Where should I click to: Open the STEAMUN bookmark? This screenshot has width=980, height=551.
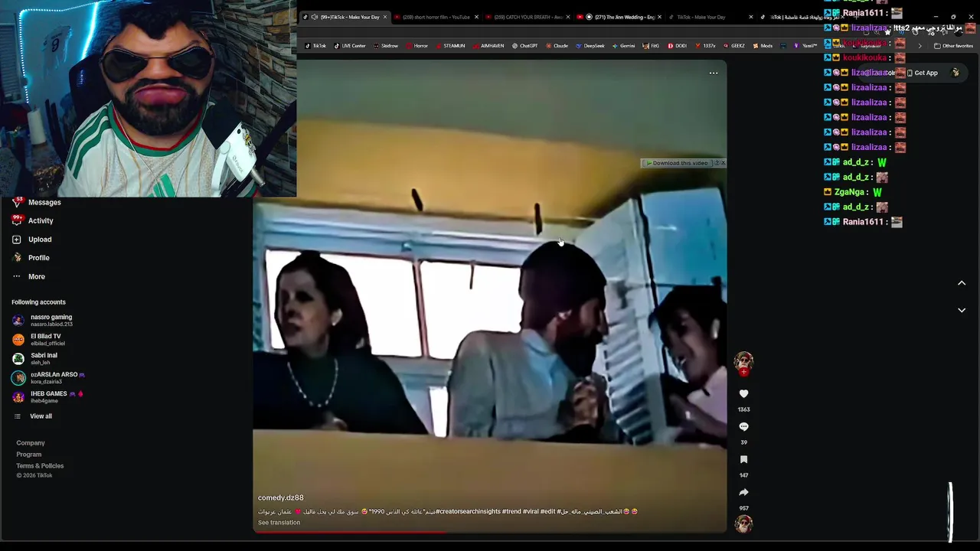coord(450,46)
